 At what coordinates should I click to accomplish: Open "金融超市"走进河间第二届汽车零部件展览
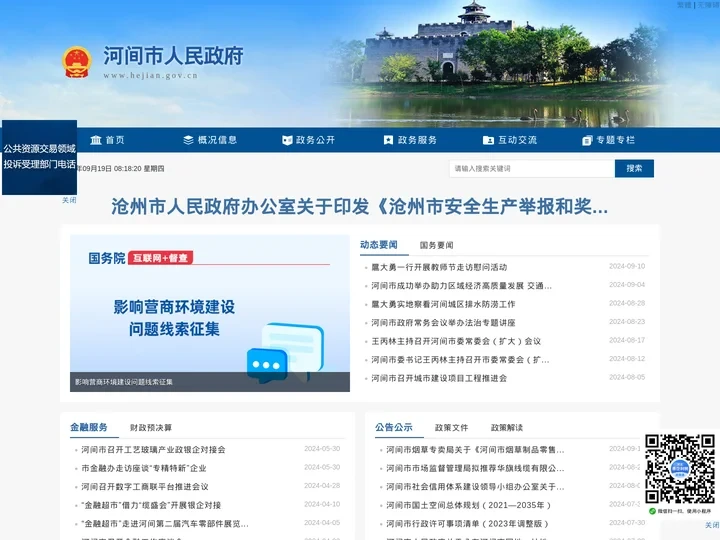(x=165, y=523)
